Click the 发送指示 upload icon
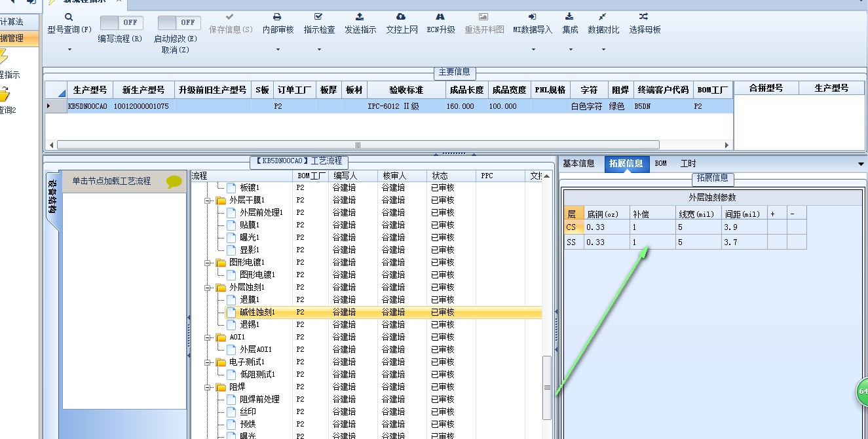 360,17
